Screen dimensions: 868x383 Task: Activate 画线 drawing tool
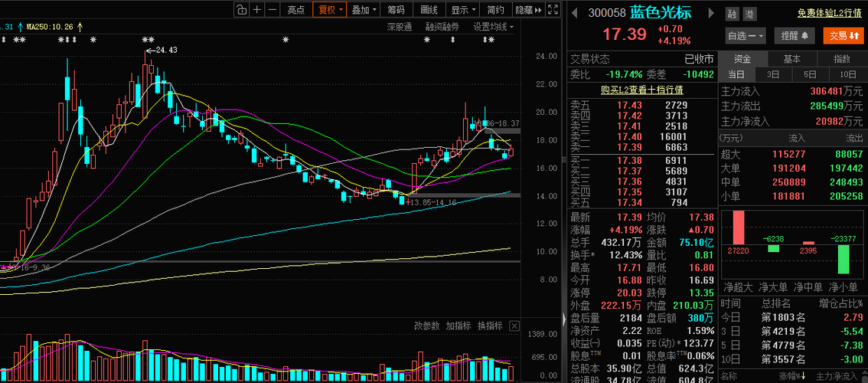click(x=429, y=9)
